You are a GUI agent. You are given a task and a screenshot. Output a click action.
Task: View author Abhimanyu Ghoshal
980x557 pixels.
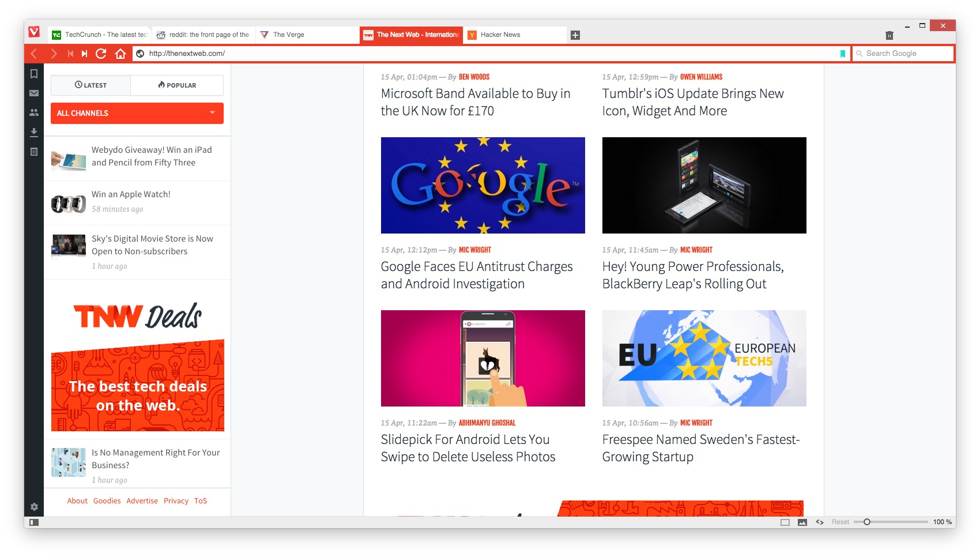pos(487,423)
